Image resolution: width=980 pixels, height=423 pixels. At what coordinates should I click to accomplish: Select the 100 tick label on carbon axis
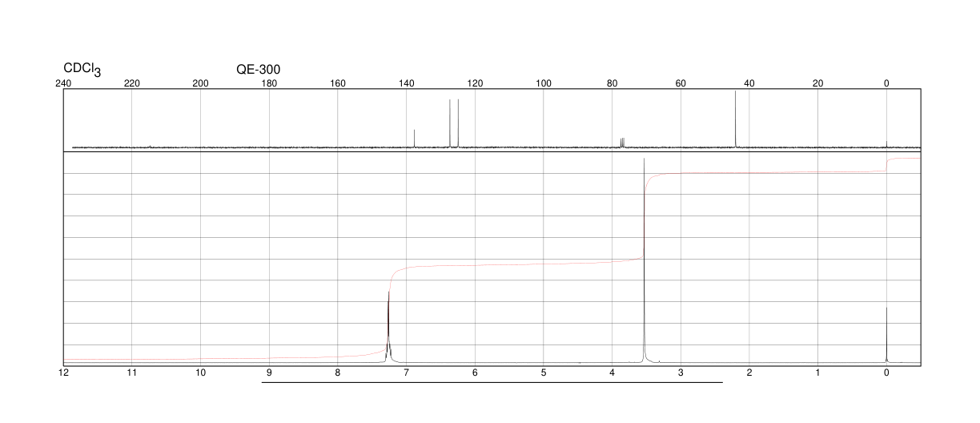pyautogui.click(x=544, y=83)
